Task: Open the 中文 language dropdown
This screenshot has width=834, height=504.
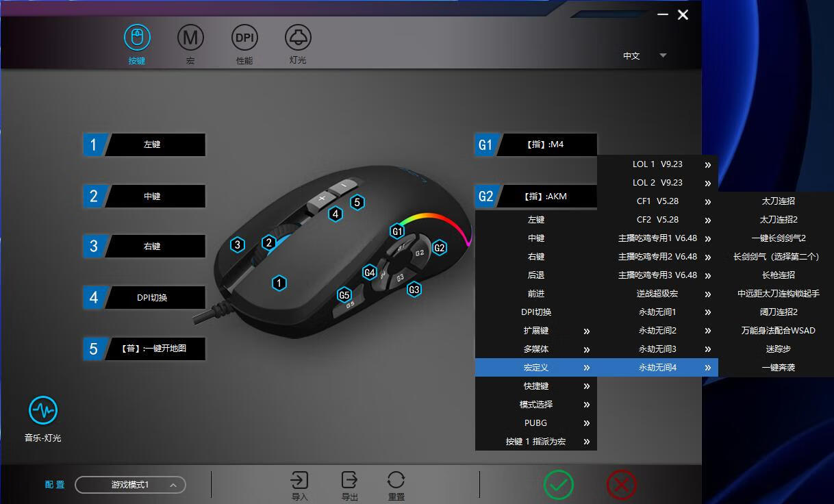Action: 644,56
